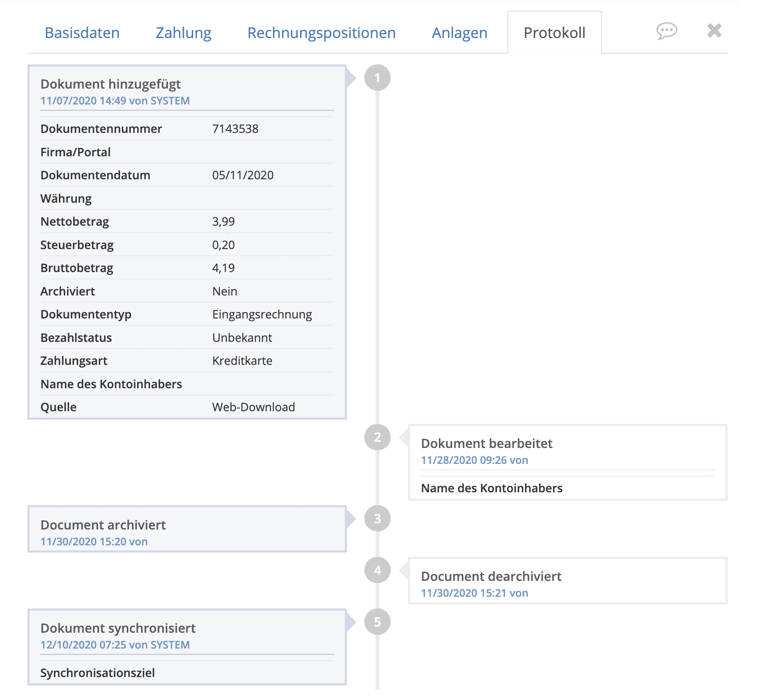Click the 'Dokument bearbeitet' entry title

tap(487, 443)
